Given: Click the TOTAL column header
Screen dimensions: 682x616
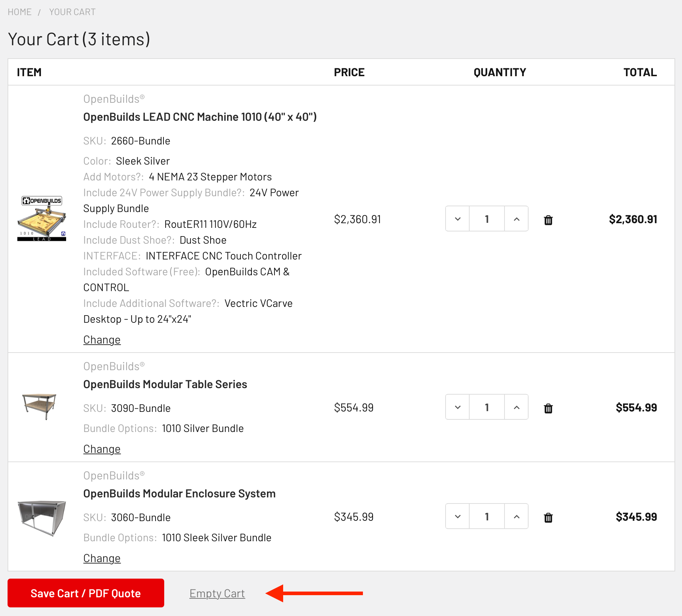Looking at the screenshot, I should 640,72.
